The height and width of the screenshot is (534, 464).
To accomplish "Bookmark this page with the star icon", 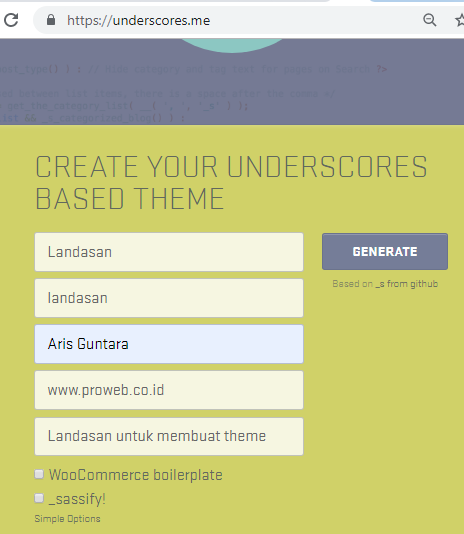I will [460, 20].
